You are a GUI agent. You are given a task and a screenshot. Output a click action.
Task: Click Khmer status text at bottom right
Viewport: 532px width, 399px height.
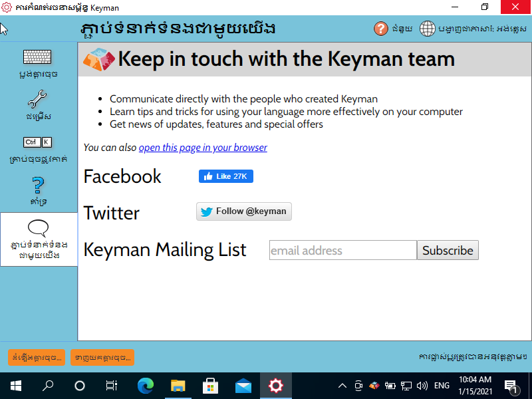pyautogui.click(x=473, y=356)
